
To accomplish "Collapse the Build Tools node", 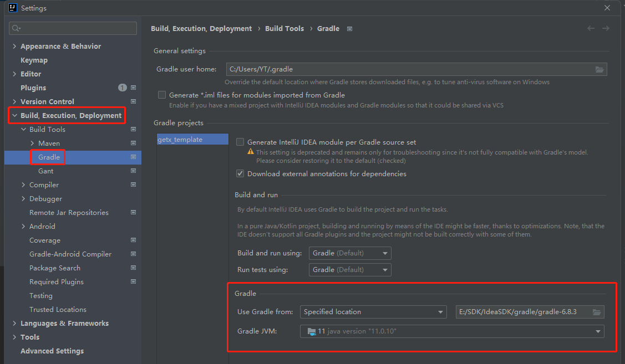I will click(23, 129).
